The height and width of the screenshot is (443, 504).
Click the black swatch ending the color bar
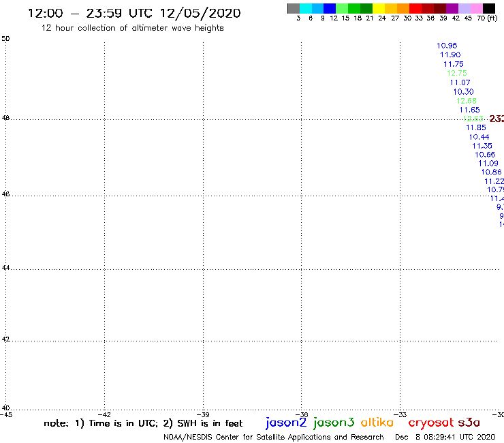click(489, 8)
